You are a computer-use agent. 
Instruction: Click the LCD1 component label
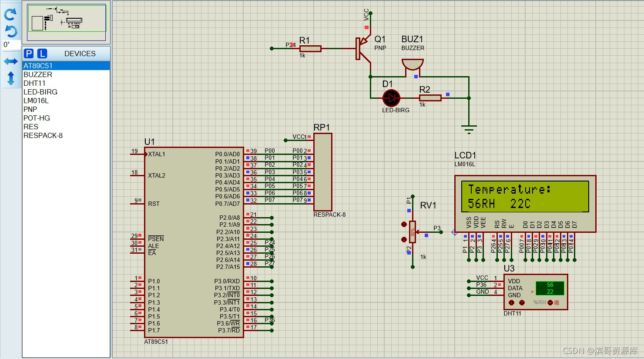click(x=465, y=155)
